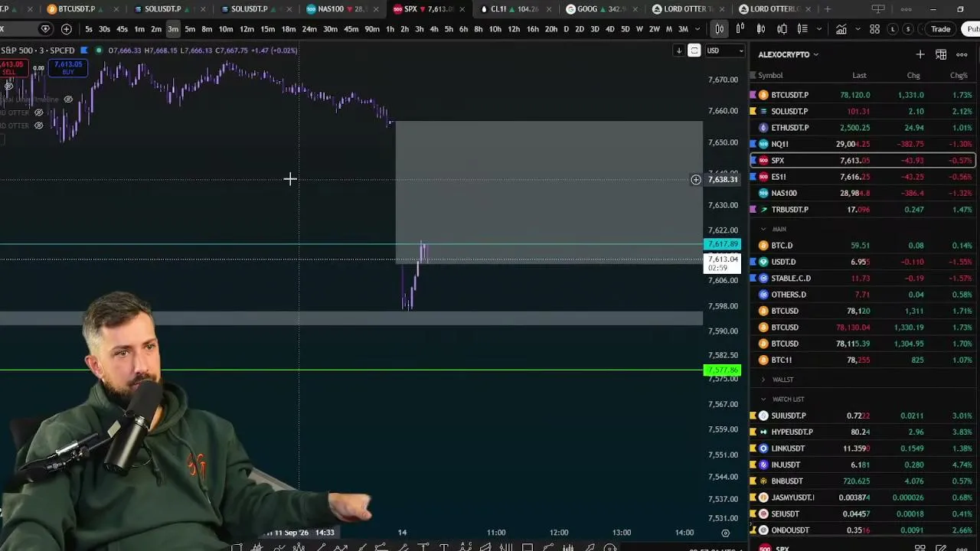Select the 4h timeframe
Screen dimensions: 980x551
(434, 29)
